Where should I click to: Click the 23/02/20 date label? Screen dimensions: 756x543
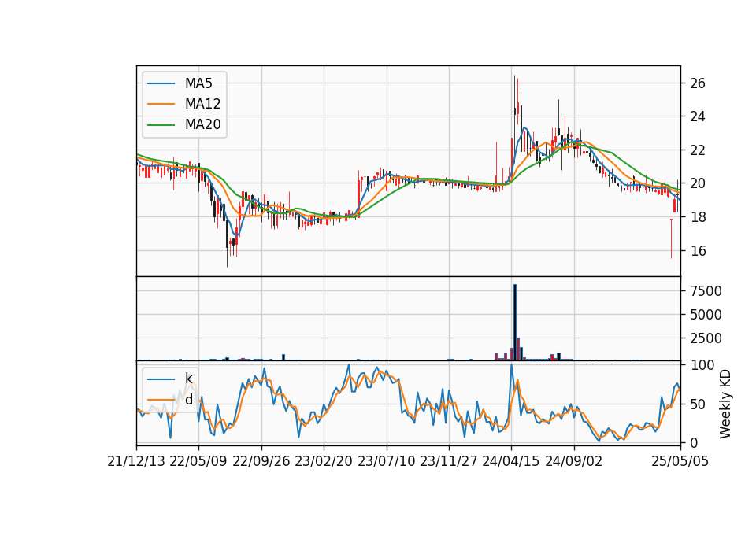324,462
